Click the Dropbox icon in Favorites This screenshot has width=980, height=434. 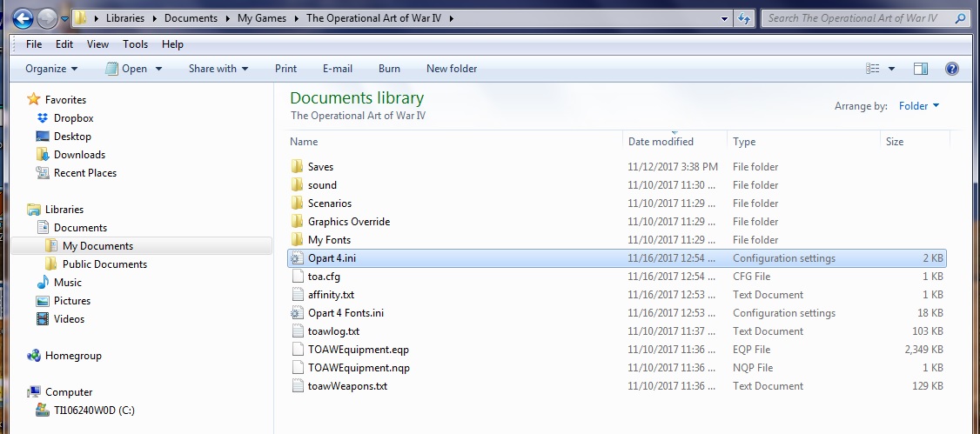pos(43,118)
